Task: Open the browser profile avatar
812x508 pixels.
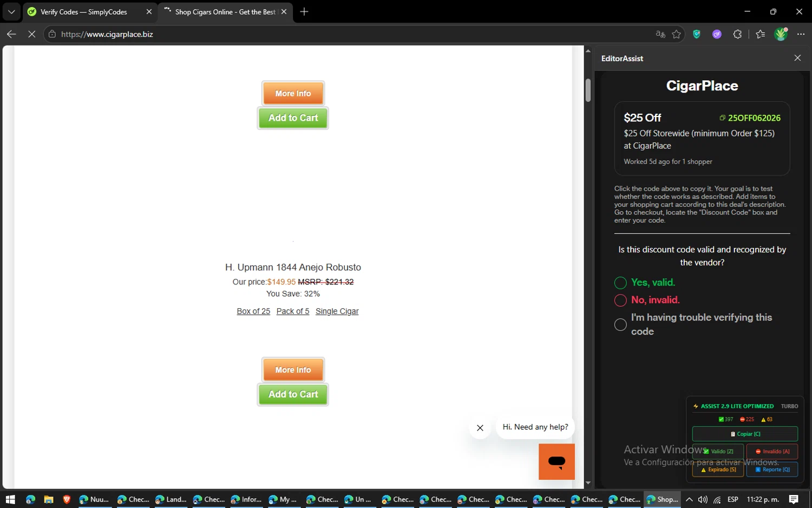Action: pyautogui.click(x=781, y=34)
